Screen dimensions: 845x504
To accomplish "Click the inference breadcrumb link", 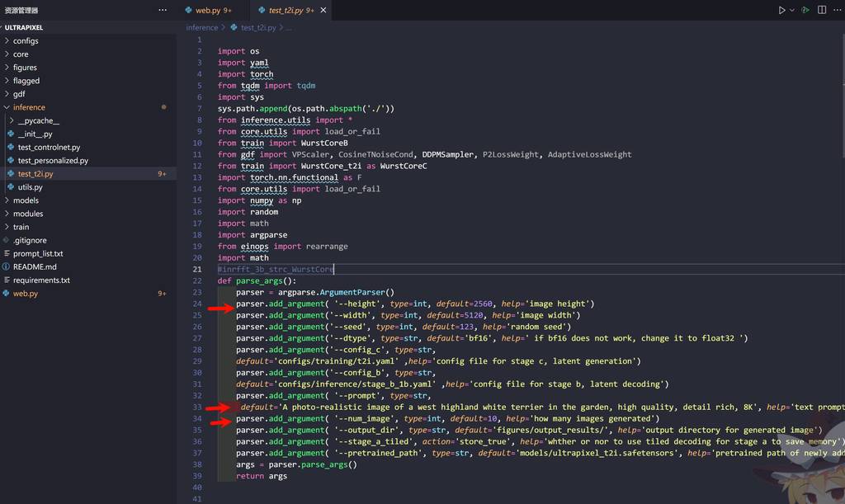I will point(202,27).
